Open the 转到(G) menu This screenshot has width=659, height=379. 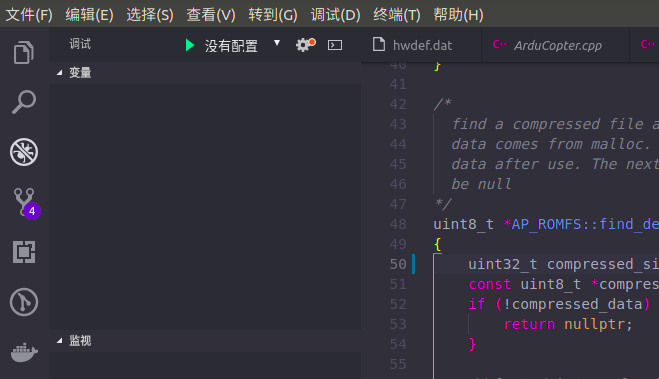273,15
